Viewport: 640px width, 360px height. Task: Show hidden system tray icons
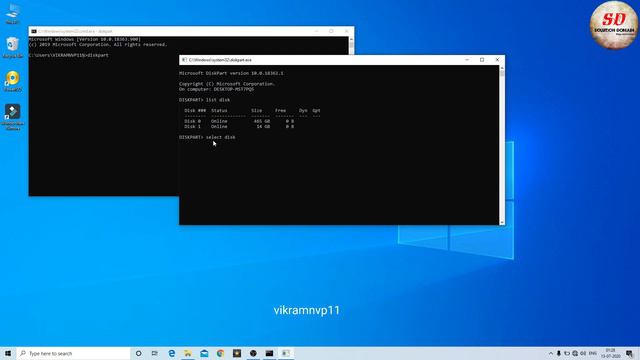pos(551,353)
